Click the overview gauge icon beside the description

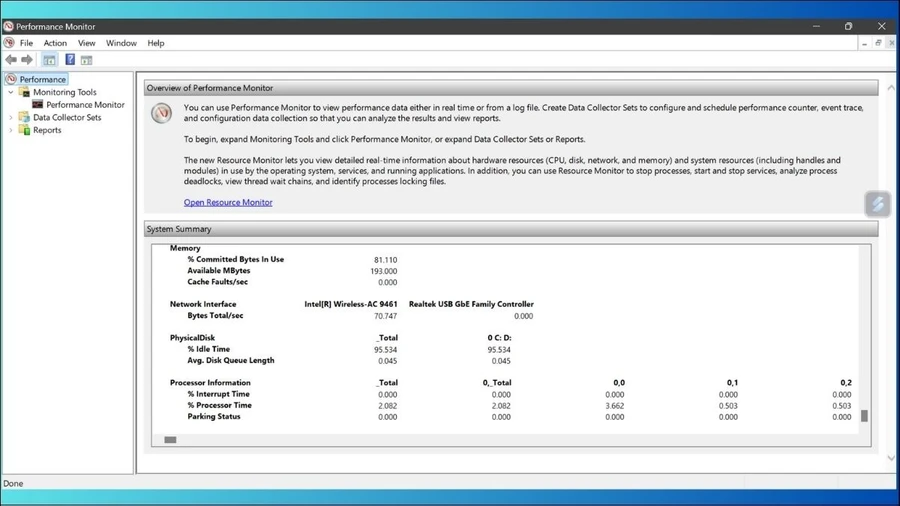pyautogui.click(x=161, y=113)
